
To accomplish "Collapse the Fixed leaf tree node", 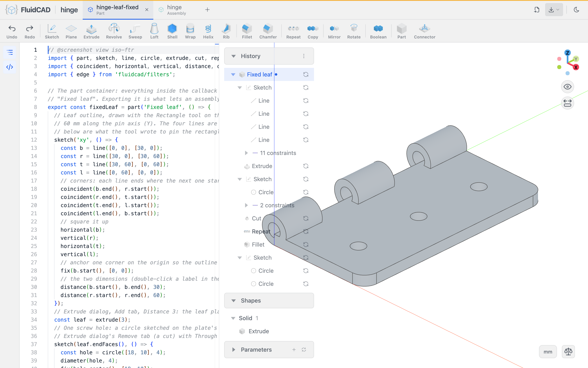I will (233, 74).
